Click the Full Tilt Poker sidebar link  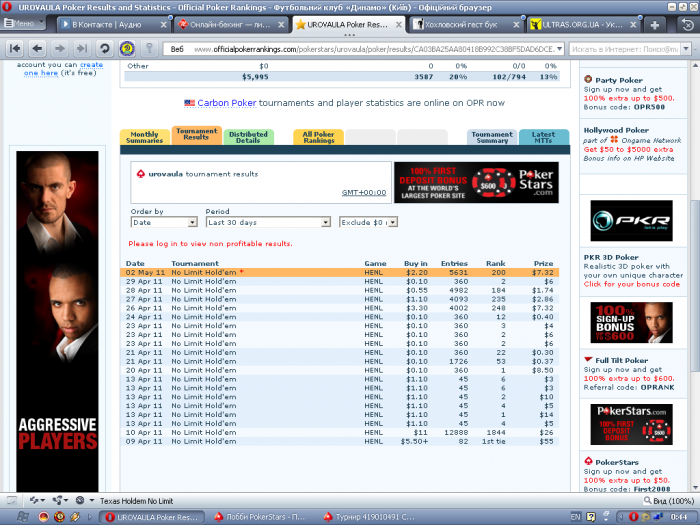621,360
